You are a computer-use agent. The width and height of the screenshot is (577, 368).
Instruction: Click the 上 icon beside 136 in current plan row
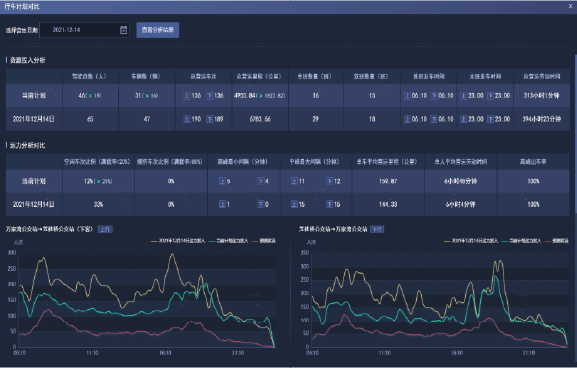point(187,96)
